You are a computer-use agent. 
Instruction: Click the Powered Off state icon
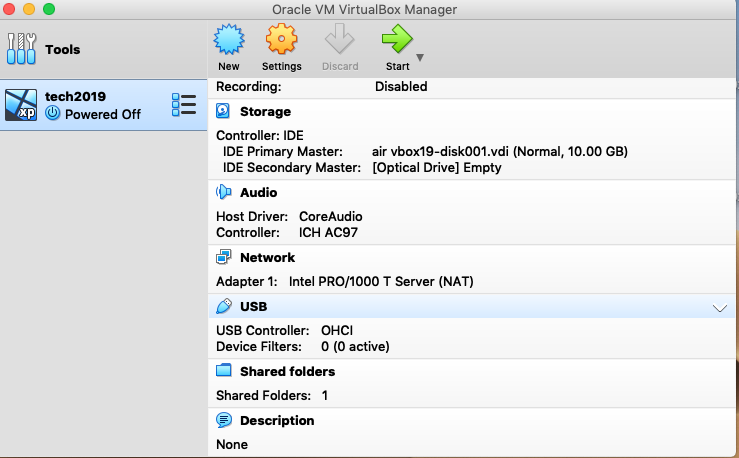[x=53, y=114]
